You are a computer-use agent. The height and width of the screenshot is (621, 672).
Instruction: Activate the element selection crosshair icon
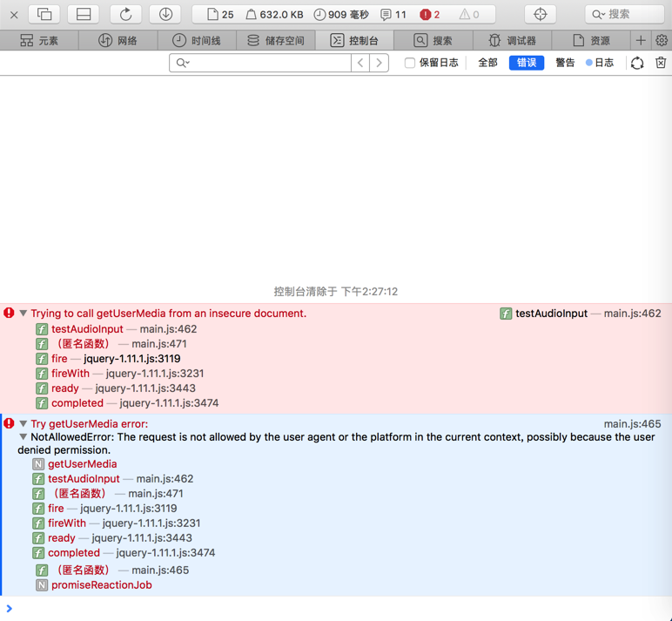(540, 15)
